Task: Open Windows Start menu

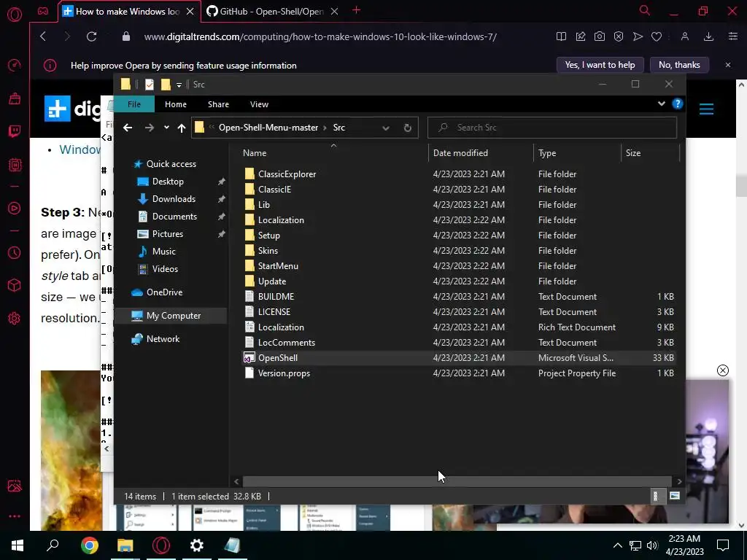Action: (18, 545)
